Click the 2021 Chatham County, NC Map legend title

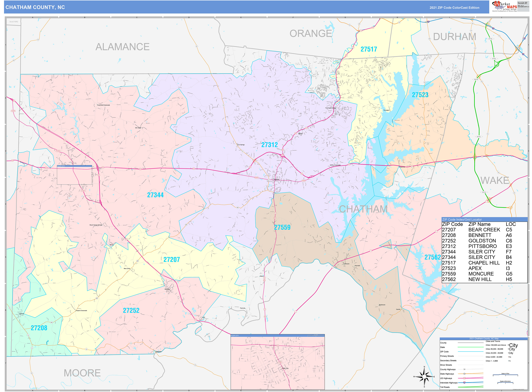point(484,339)
